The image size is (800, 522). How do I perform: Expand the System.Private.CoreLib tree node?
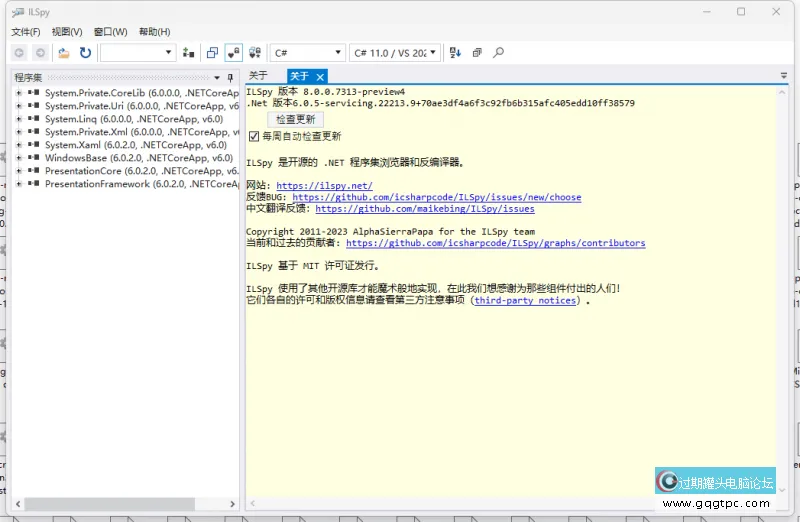tap(19, 93)
